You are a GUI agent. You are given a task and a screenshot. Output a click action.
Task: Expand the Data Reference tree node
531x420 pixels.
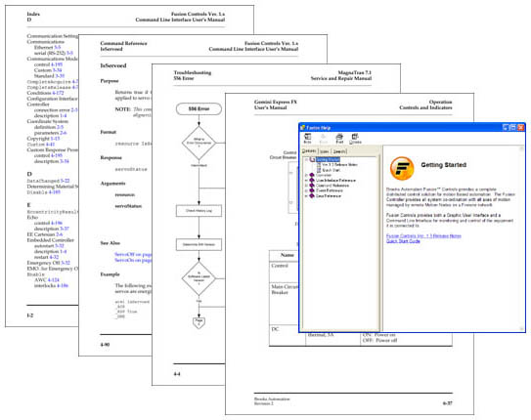click(x=306, y=195)
